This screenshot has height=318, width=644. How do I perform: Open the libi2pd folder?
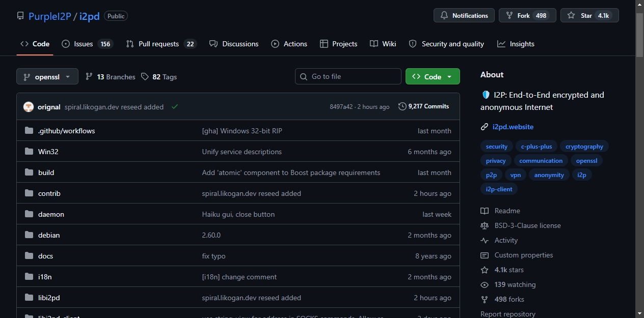coord(49,298)
